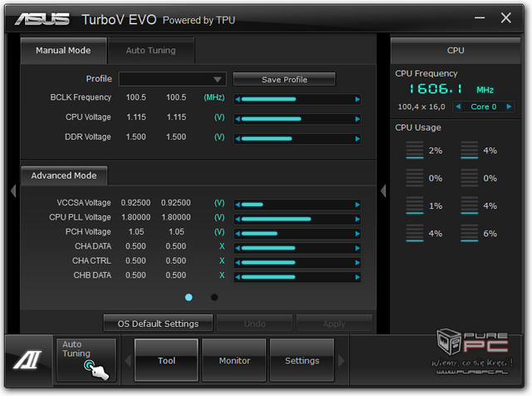Increase DDR Voltage with right arrow
The height and width of the screenshot is (396, 532).
(x=357, y=139)
